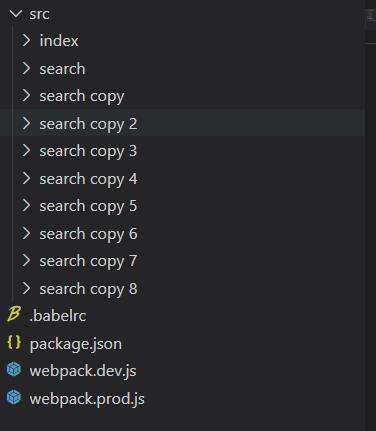Click the Babel icon beside .babelrc
The width and height of the screenshot is (376, 431).
click(14, 314)
